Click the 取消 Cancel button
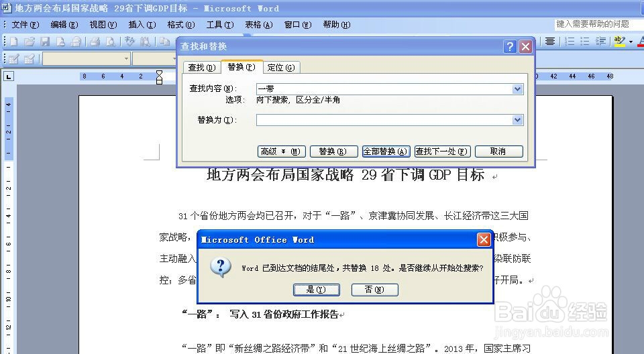The image size is (644, 354). tap(498, 152)
